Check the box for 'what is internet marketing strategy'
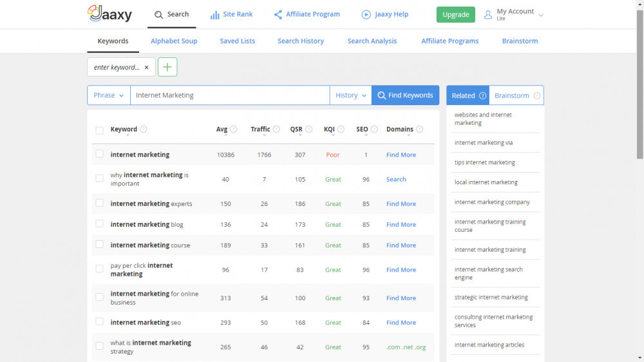This screenshot has height=362, width=644. (x=99, y=346)
